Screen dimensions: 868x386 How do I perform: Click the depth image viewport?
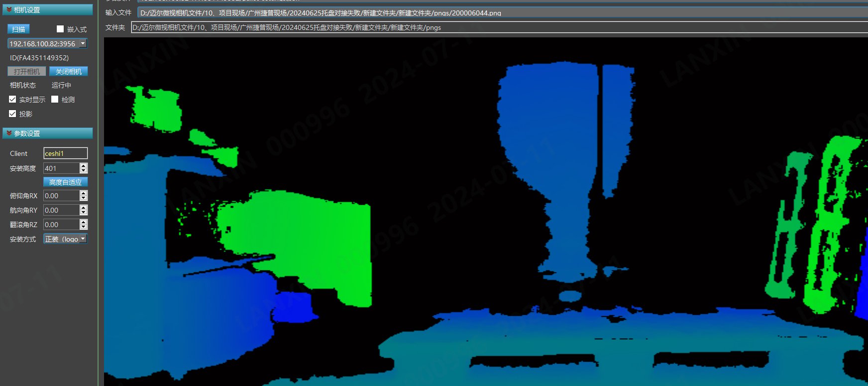(486, 212)
